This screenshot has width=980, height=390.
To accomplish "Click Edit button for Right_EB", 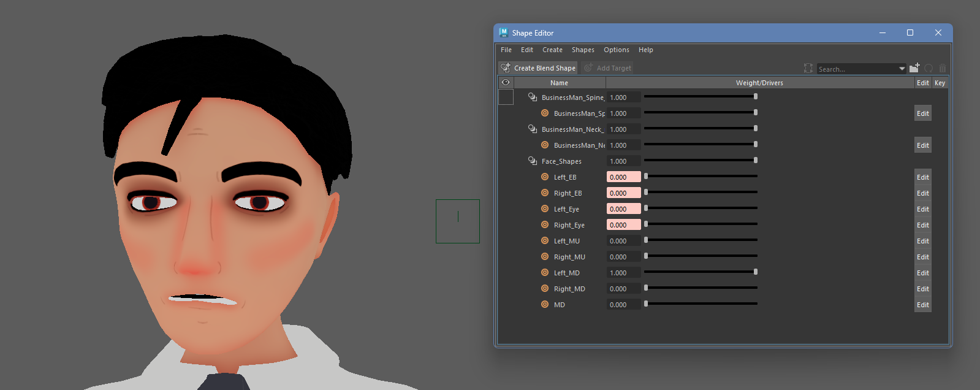I will (x=923, y=193).
